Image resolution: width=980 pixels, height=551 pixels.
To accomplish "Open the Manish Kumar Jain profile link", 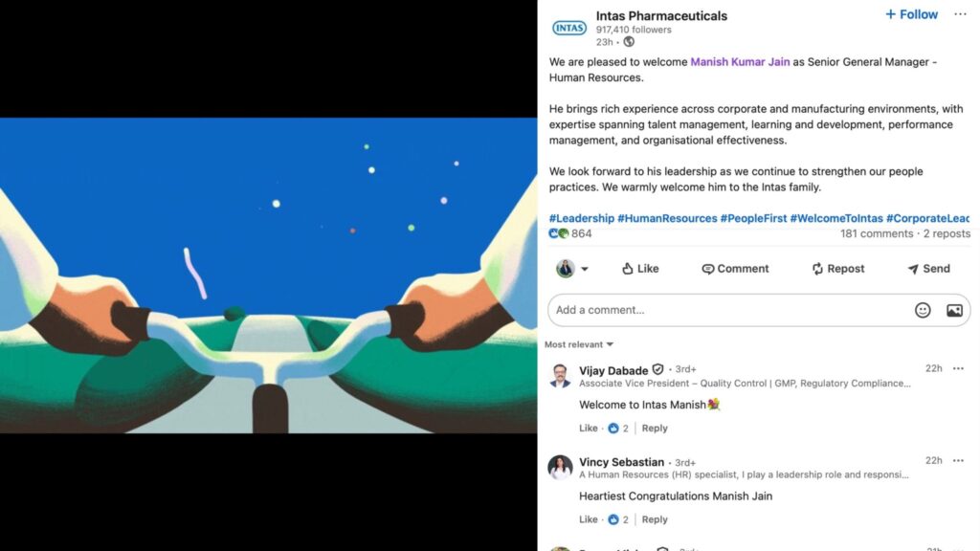I will pyautogui.click(x=740, y=62).
